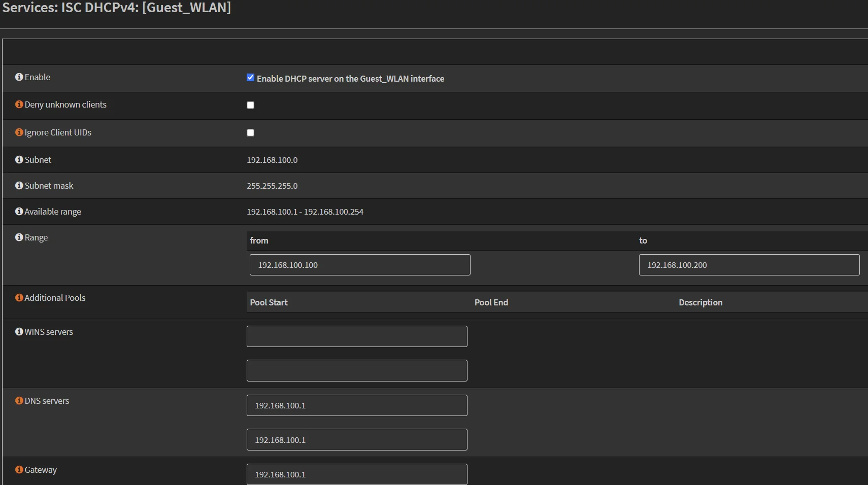
Task: Click the Pool End column header
Action: point(491,302)
